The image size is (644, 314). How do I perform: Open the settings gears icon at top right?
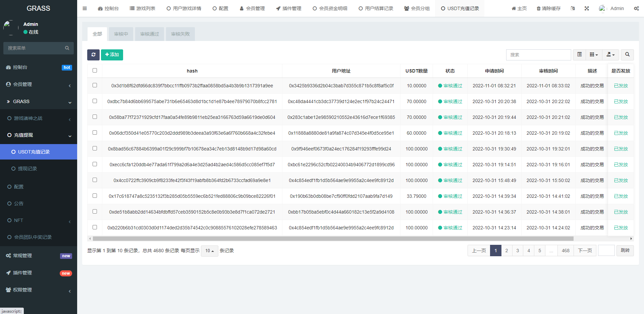pyautogui.click(x=636, y=8)
